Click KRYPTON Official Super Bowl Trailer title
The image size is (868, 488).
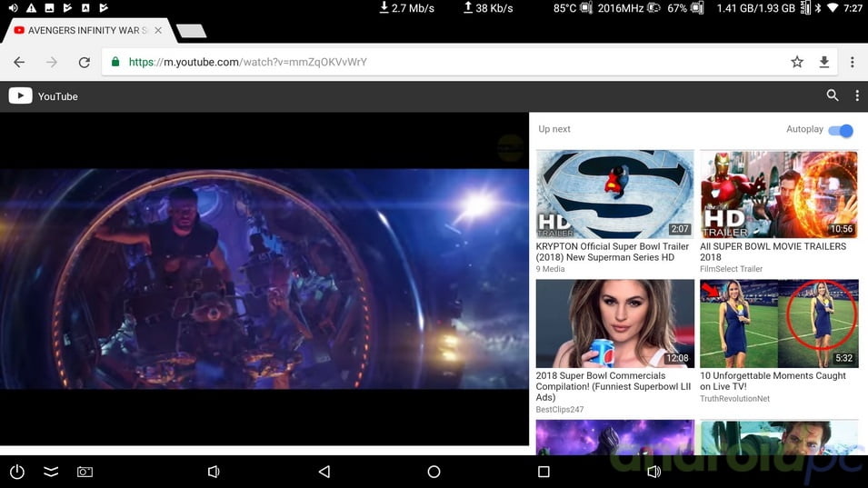tap(613, 252)
